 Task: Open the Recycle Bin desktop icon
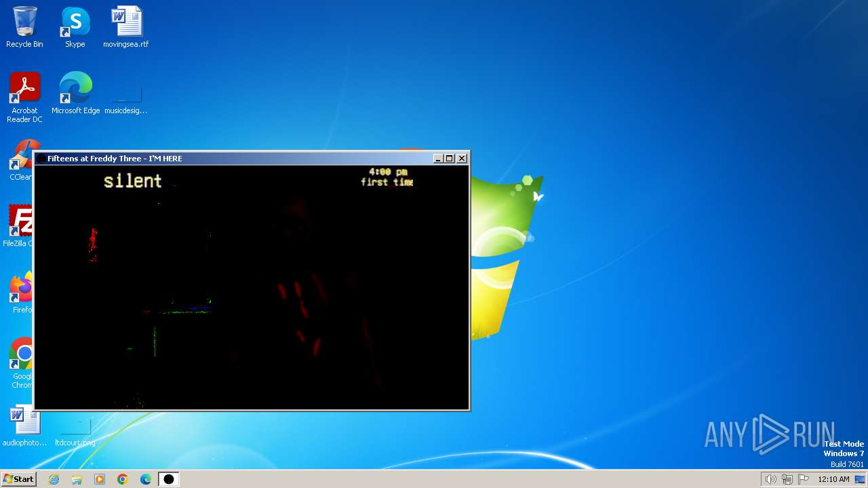point(24,27)
